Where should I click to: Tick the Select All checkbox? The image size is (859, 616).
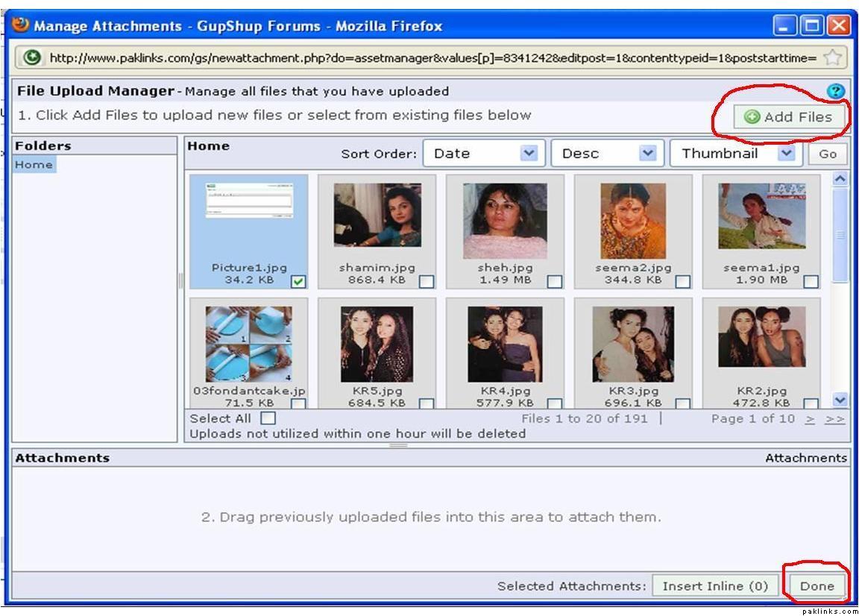[268, 418]
